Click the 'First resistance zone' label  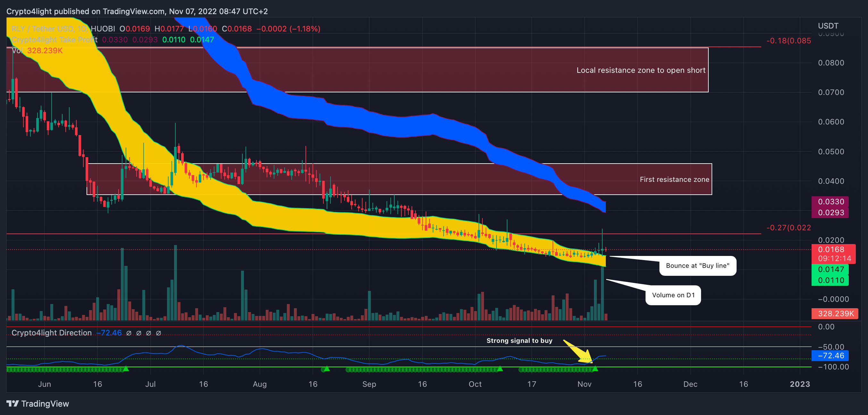(675, 179)
